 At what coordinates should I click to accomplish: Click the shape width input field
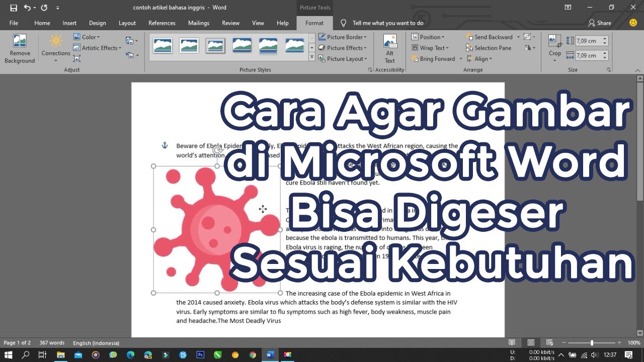click(587, 55)
